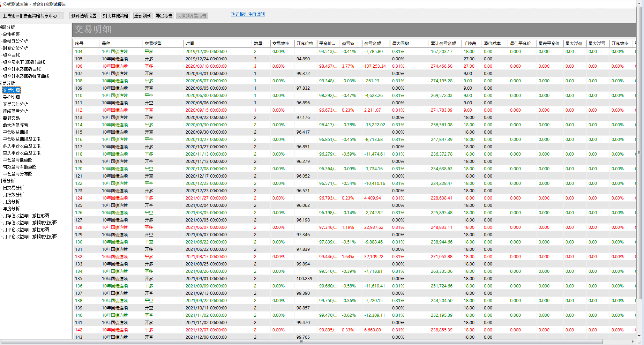Sort by 手续费 column header
The width and height of the screenshot is (644, 345).
[471, 44]
